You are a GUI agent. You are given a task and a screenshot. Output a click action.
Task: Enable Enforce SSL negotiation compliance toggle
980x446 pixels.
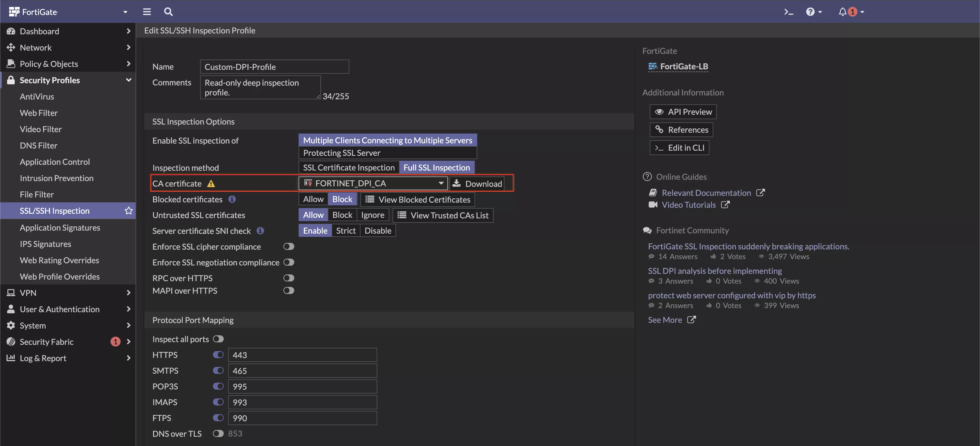click(289, 262)
